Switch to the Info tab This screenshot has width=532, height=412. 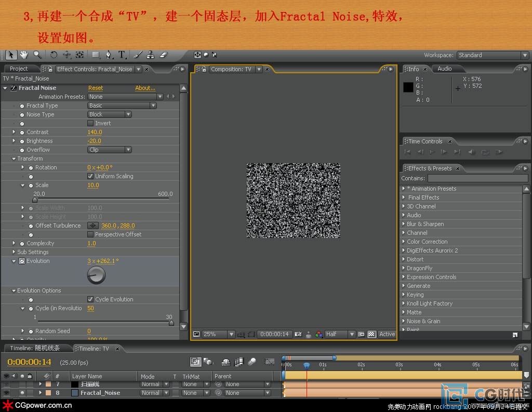tap(414, 69)
